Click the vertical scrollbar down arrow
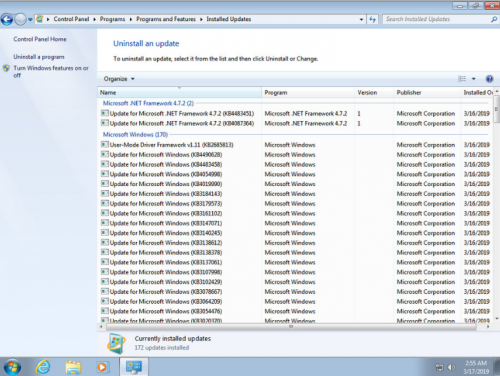The height and width of the screenshot is (376, 500). [497, 319]
